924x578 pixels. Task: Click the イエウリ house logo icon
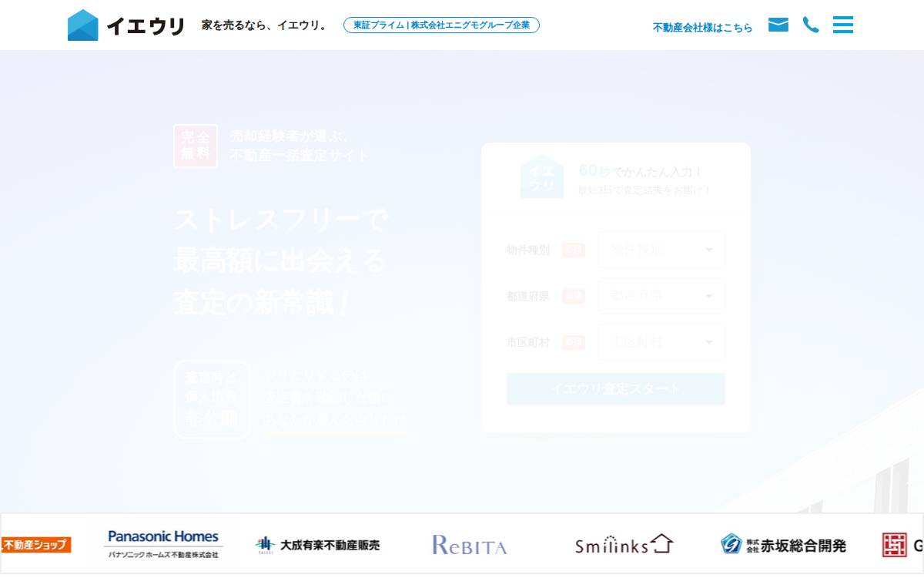coord(83,25)
